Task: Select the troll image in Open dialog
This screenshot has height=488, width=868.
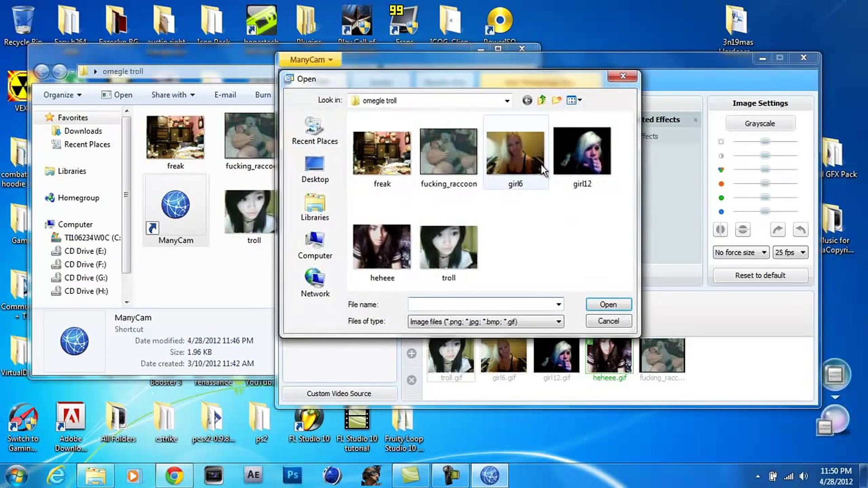Action: (448, 253)
